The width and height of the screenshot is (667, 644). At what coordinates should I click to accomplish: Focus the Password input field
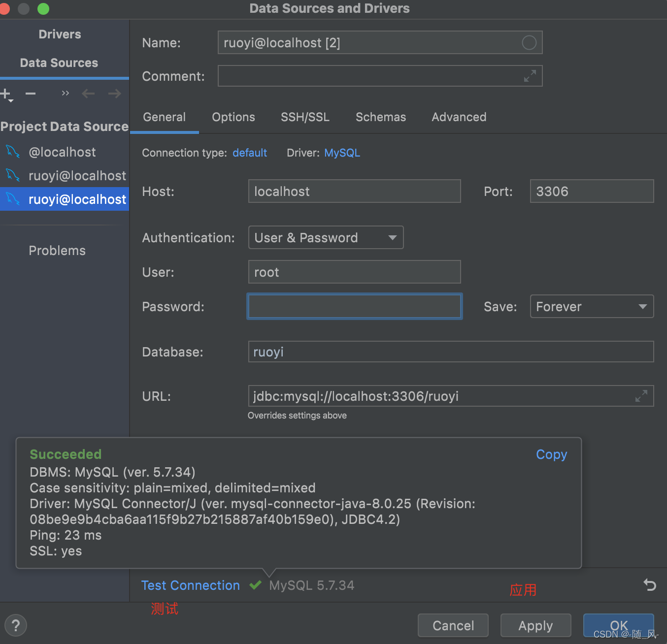click(x=354, y=306)
